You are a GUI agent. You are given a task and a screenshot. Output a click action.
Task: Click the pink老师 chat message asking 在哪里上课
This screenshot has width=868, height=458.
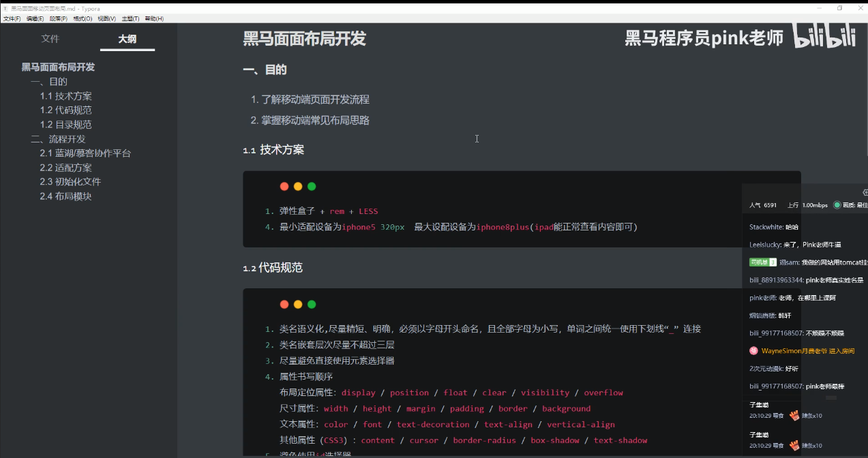[792, 298]
